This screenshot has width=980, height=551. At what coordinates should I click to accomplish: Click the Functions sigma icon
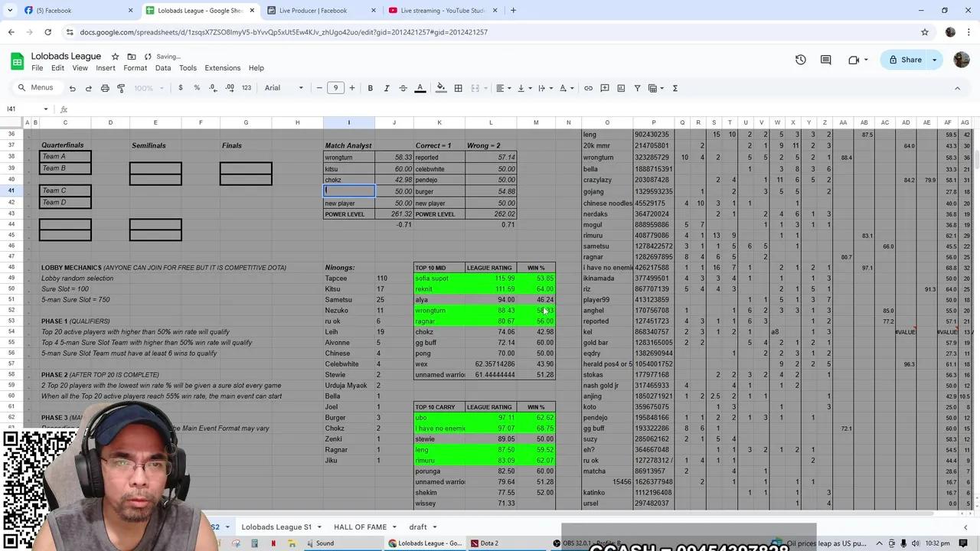675,88
